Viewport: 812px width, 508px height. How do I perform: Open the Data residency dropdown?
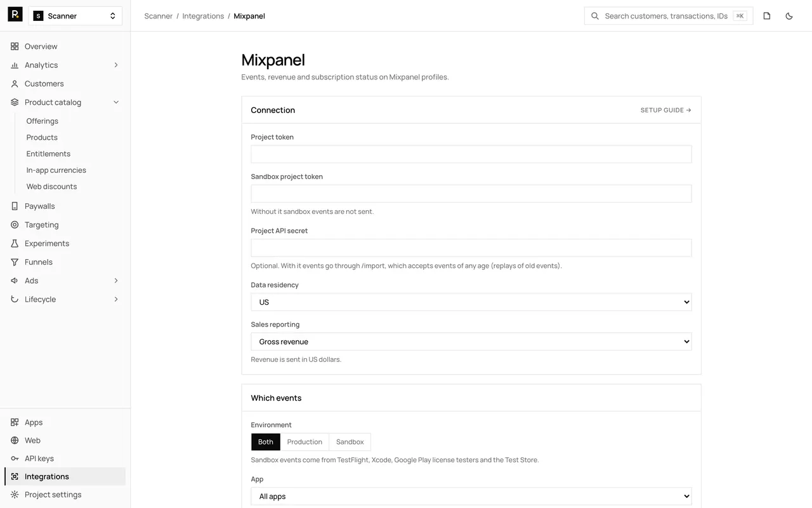(x=471, y=302)
